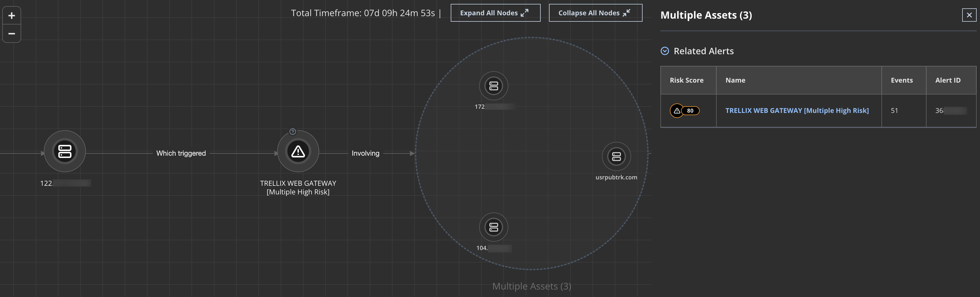Click the Total Timeframe text
This screenshot has width=980, height=297.
(362, 13)
